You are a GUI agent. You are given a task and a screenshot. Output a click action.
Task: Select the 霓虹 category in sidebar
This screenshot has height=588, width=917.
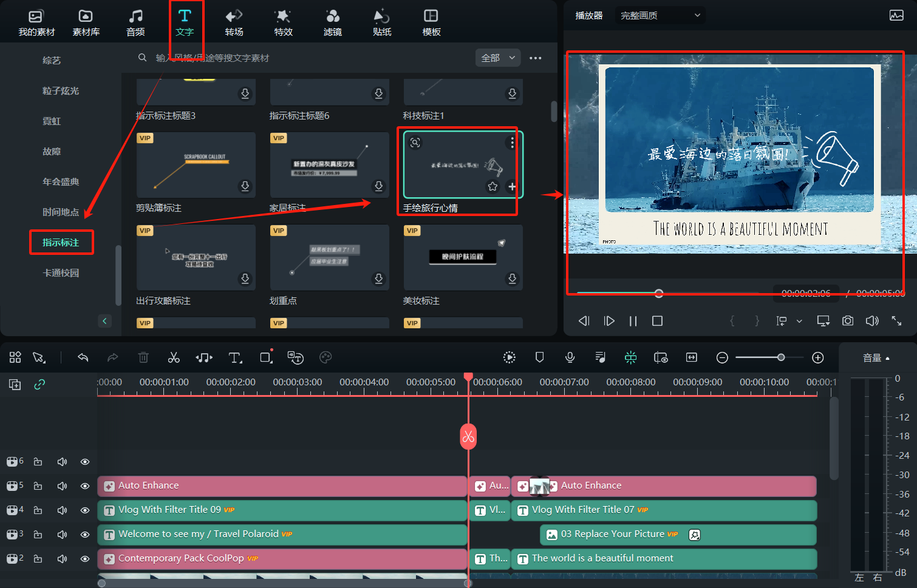pos(52,121)
